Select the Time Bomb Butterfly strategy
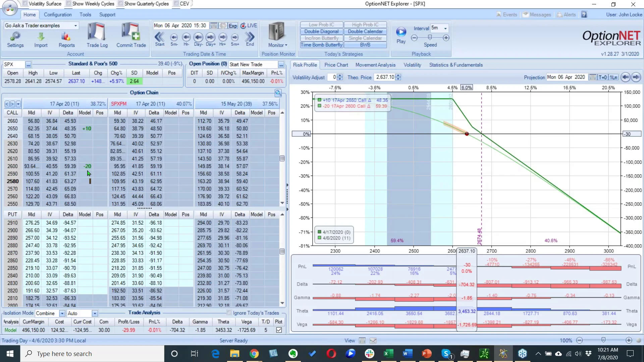 [321, 45]
